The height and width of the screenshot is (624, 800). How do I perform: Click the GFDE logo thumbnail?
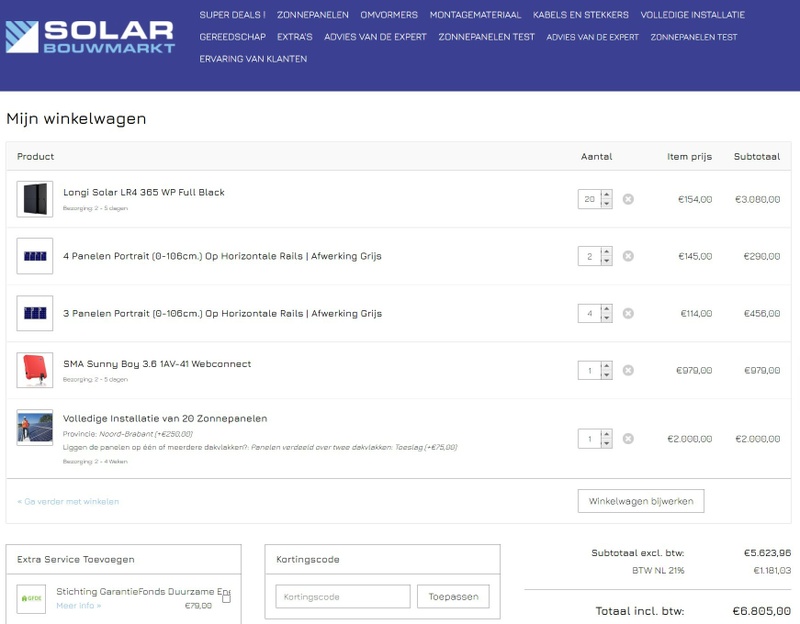[x=31, y=598]
